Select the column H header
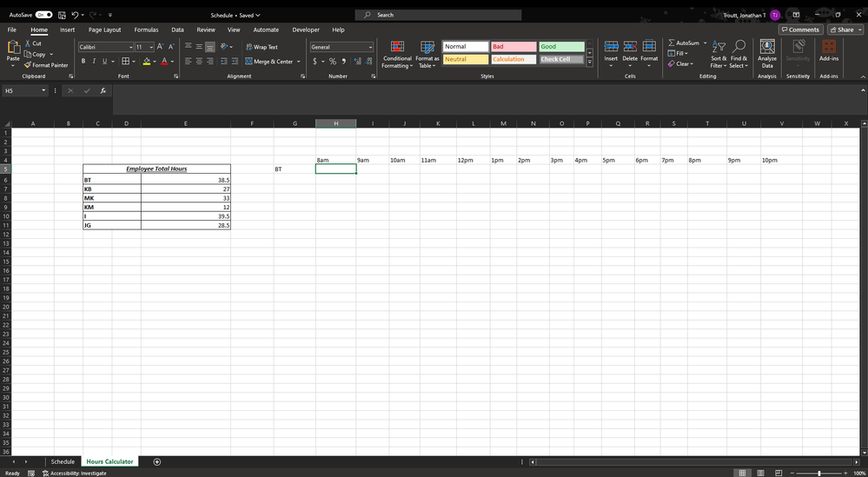Screen dimensions: 868x477 coord(336,123)
